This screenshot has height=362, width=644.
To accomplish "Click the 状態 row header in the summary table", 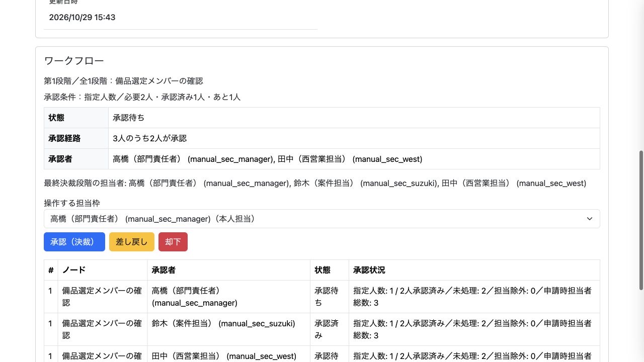I will [76, 118].
